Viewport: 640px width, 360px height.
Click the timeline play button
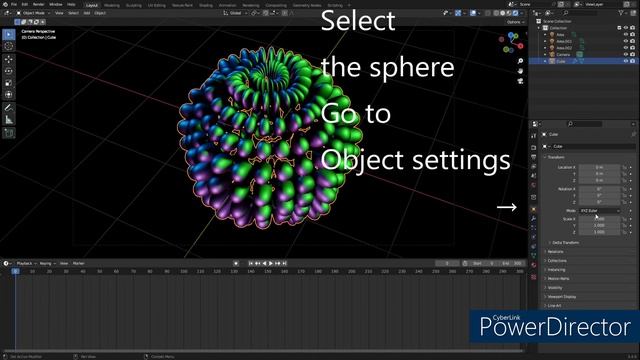coord(271,263)
